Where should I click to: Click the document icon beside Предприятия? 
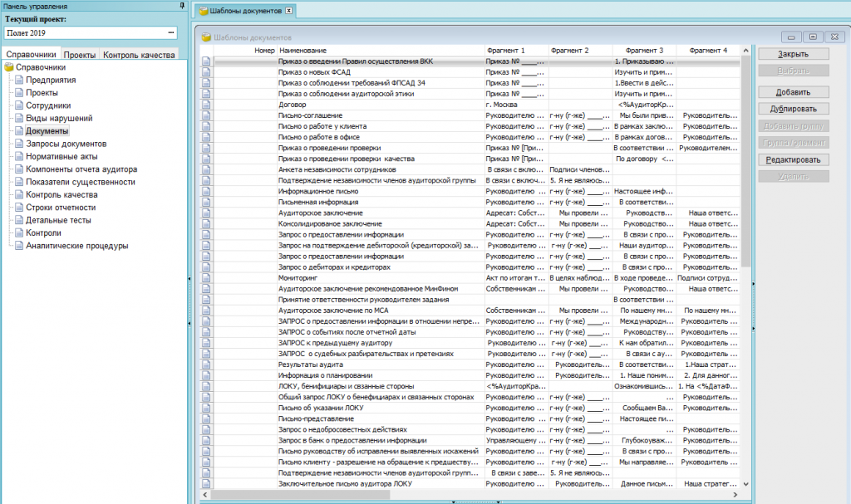19,80
